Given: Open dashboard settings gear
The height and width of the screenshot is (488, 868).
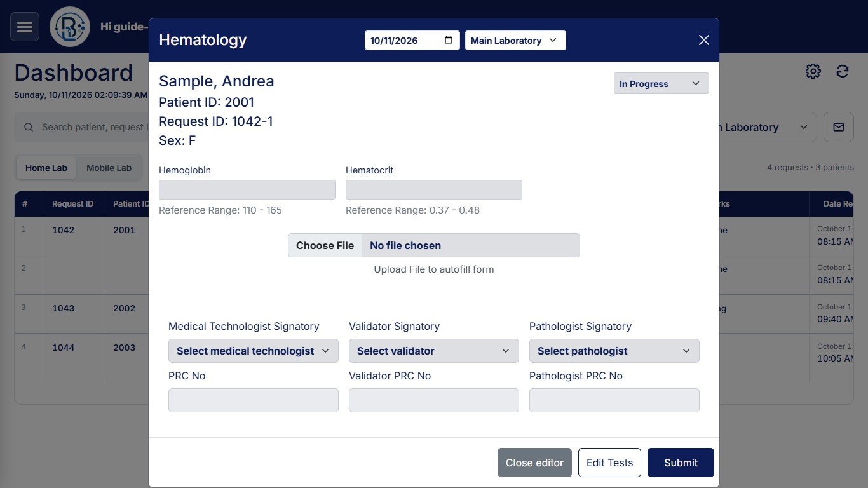Looking at the screenshot, I should [x=813, y=71].
